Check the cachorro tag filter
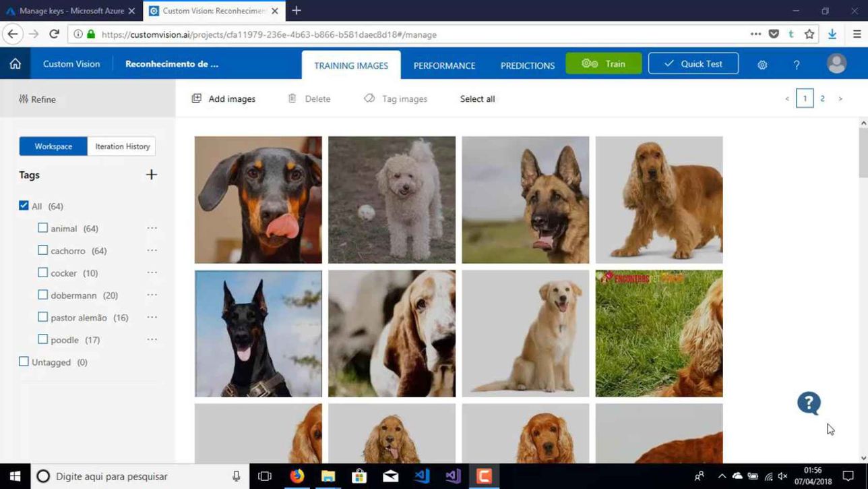 [x=43, y=250]
